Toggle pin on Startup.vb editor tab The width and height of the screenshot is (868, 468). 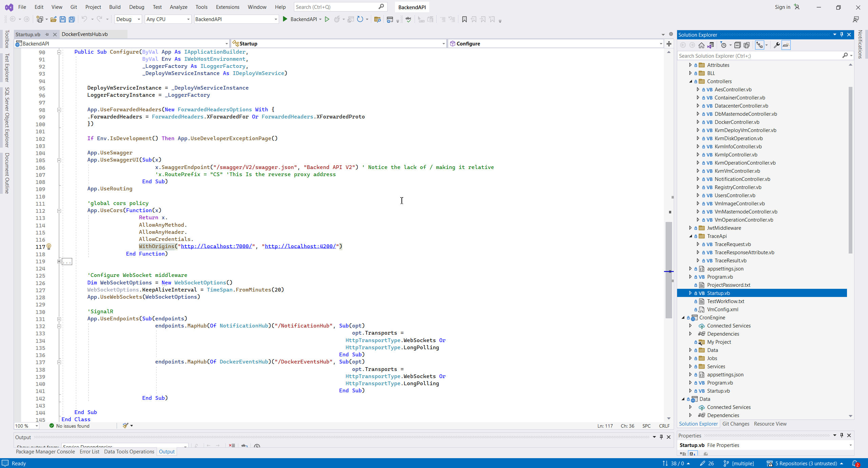pyautogui.click(x=47, y=34)
